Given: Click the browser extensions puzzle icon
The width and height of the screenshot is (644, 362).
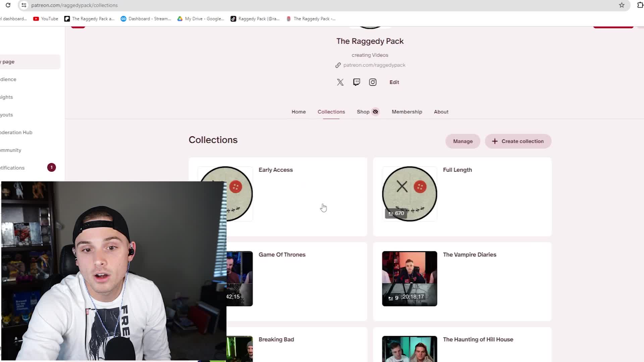Looking at the screenshot, I should [640, 5].
